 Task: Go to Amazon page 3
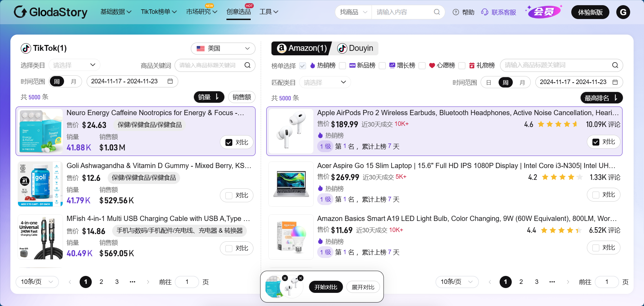tap(537, 282)
